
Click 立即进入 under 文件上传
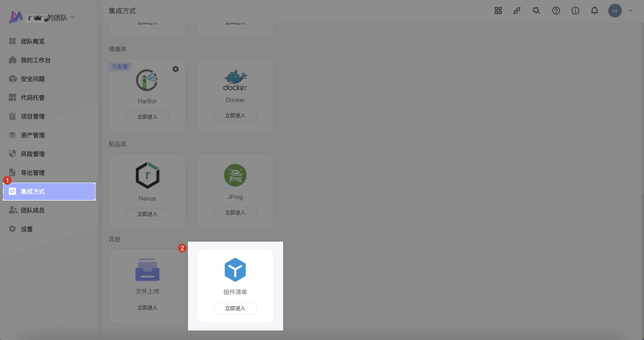point(147,308)
